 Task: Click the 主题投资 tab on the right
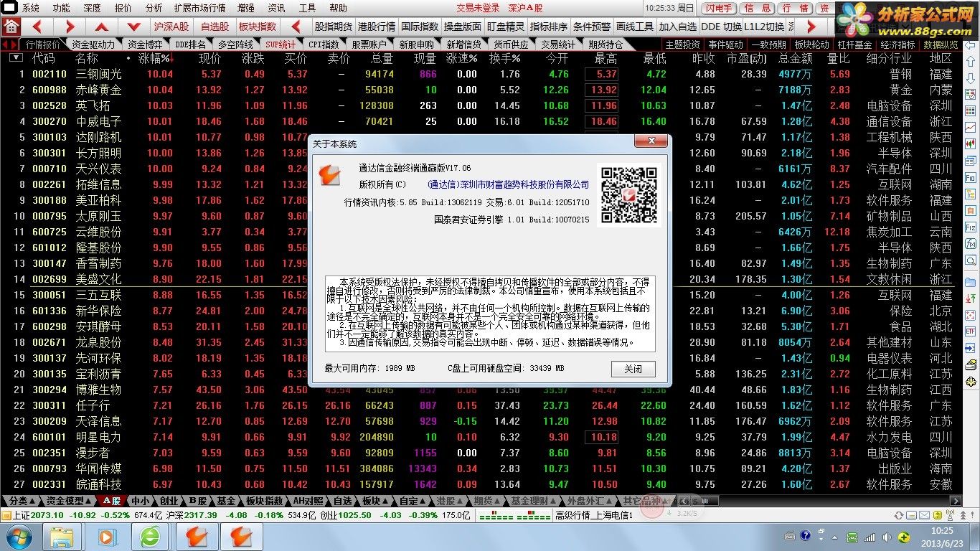point(683,44)
